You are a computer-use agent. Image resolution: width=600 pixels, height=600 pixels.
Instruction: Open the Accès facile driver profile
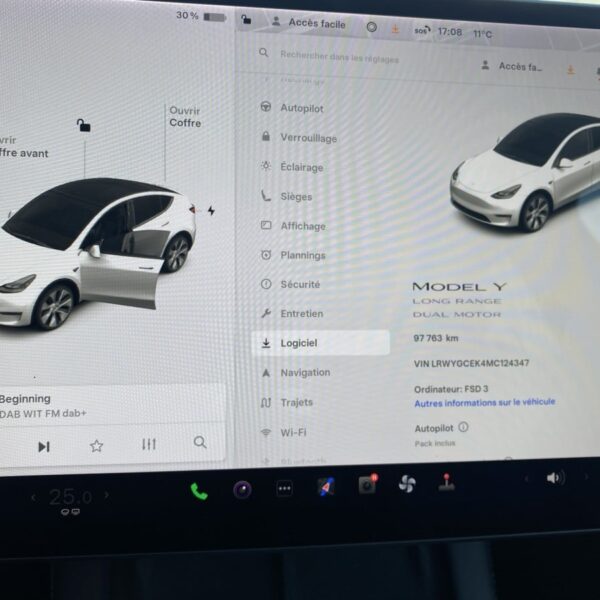click(308, 23)
